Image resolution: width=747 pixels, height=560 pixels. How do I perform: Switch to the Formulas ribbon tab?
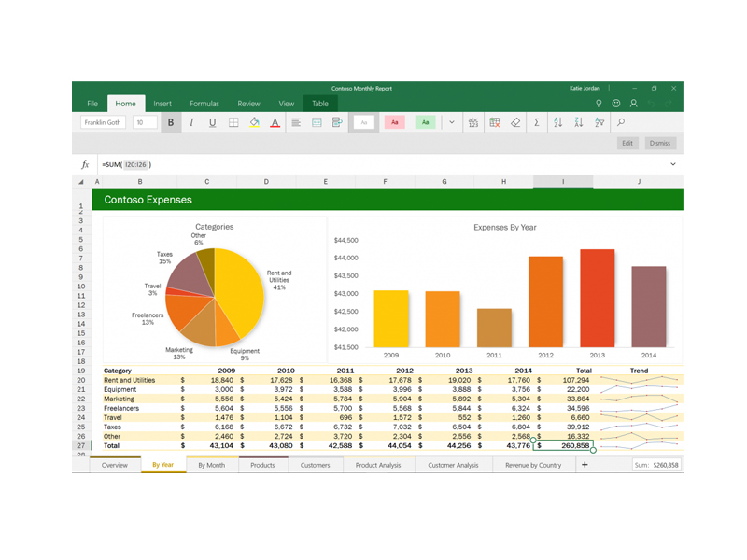tap(204, 104)
